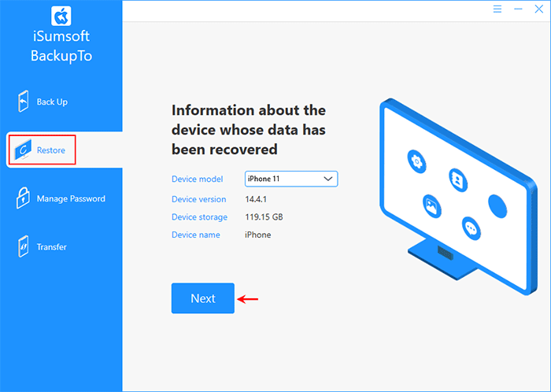This screenshot has height=392, width=551.
Task: Click the chat bubble icon on monitor illustration
Action: tap(471, 228)
